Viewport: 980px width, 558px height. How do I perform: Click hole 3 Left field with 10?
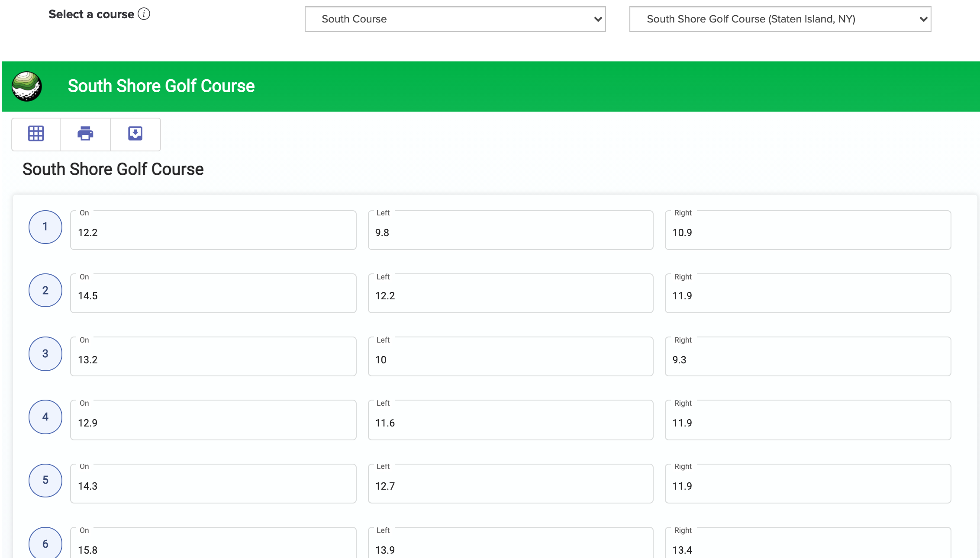(x=510, y=356)
